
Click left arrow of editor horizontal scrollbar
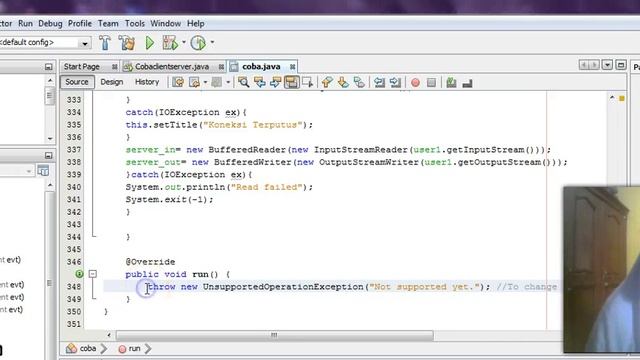pos(109,335)
